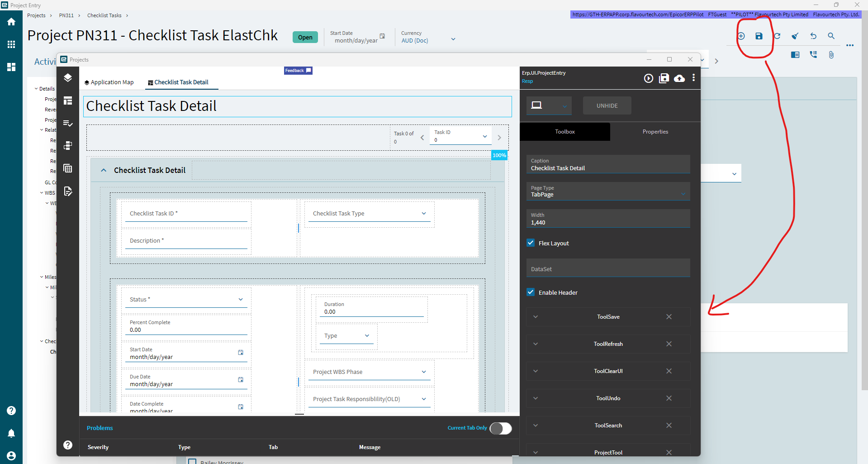Click the designer Save layout icon
The width and height of the screenshot is (868, 464).
click(x=664, y=78)
